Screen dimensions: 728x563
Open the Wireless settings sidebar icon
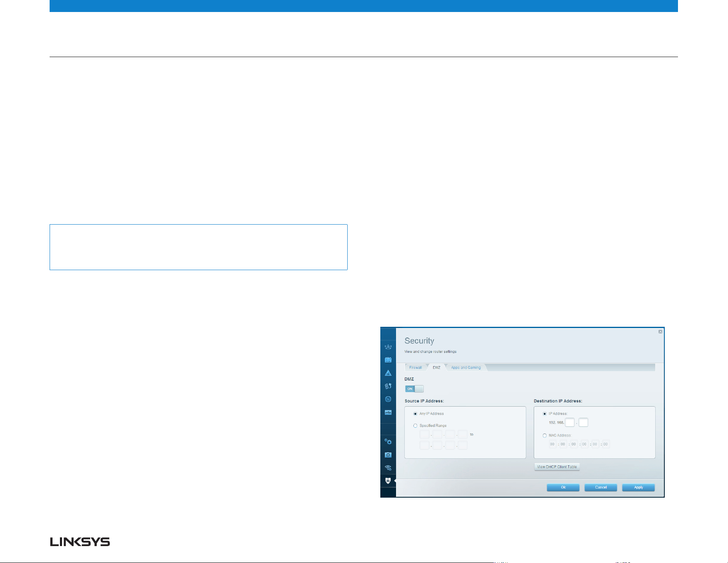[x=388, y=468]
